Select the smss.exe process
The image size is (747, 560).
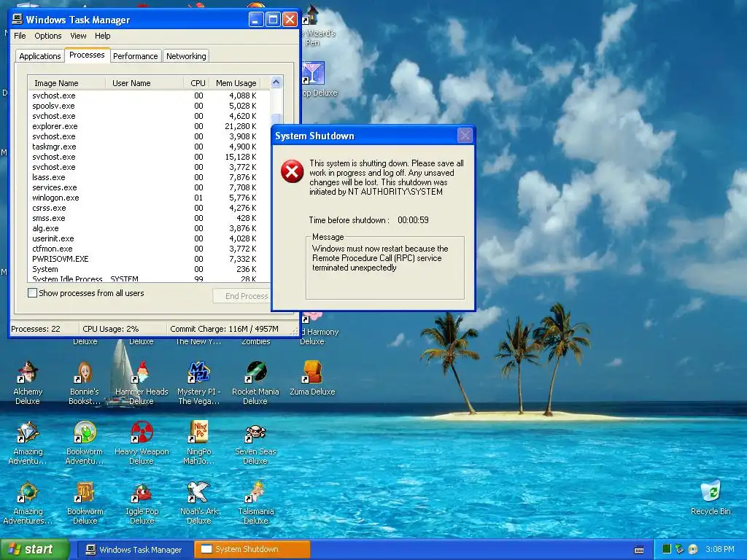click(x=149, y=218)
